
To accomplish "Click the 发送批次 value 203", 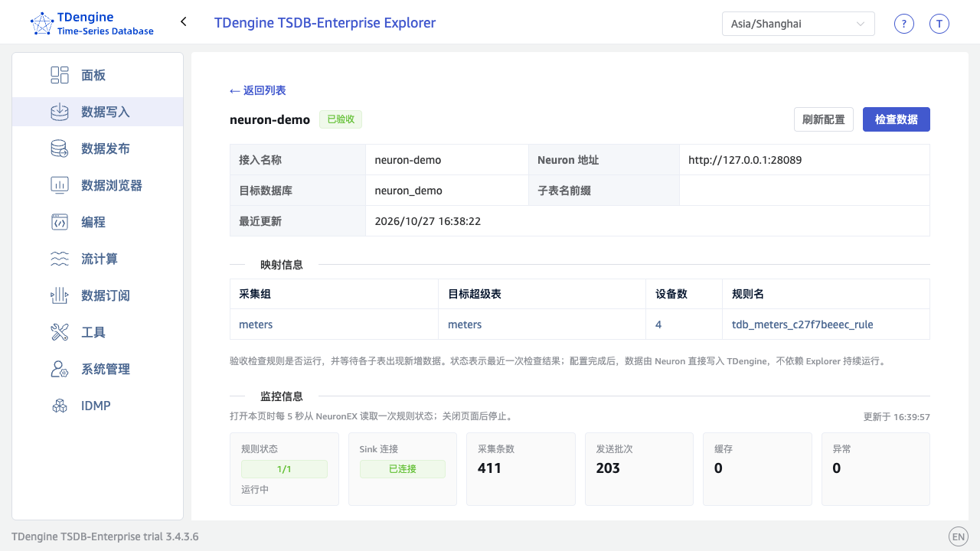I will pyautogui.click(x=608, y=468).
